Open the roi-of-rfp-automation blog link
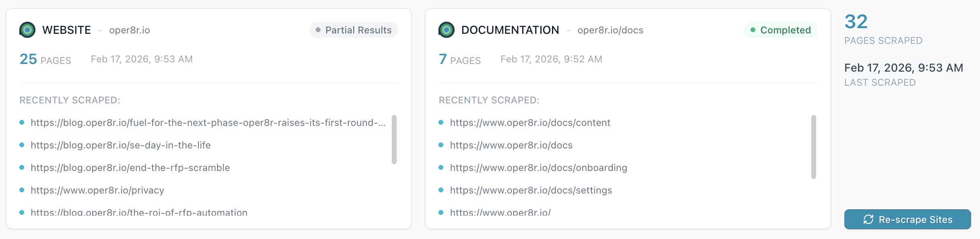 pyautogui.click(x=139, y=212)
